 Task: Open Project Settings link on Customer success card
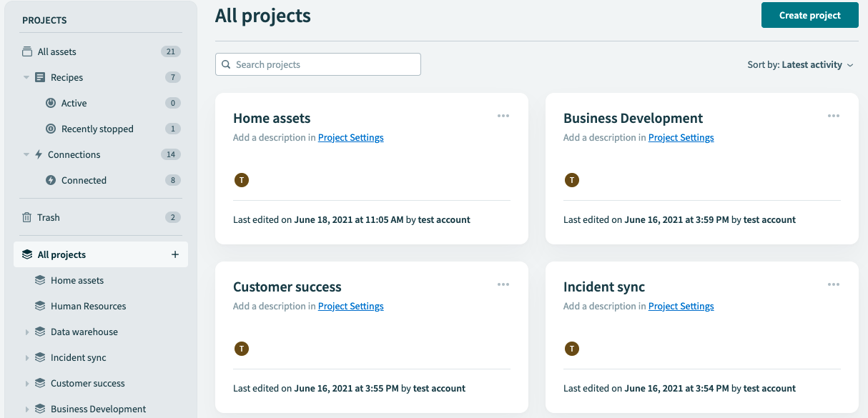tap(350, 307)
